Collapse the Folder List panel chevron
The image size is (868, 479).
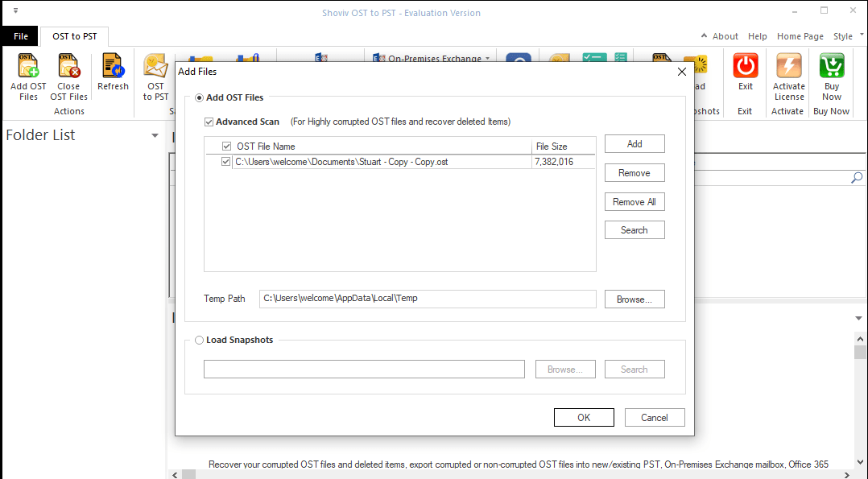(x=154, y=134)
